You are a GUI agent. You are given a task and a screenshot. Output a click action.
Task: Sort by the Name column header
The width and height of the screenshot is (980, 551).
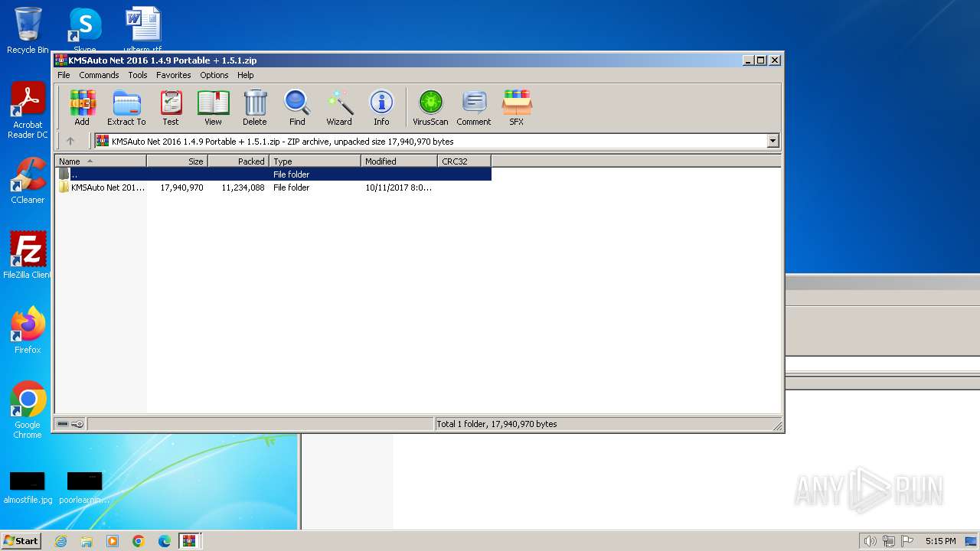[x=100, y=161]
